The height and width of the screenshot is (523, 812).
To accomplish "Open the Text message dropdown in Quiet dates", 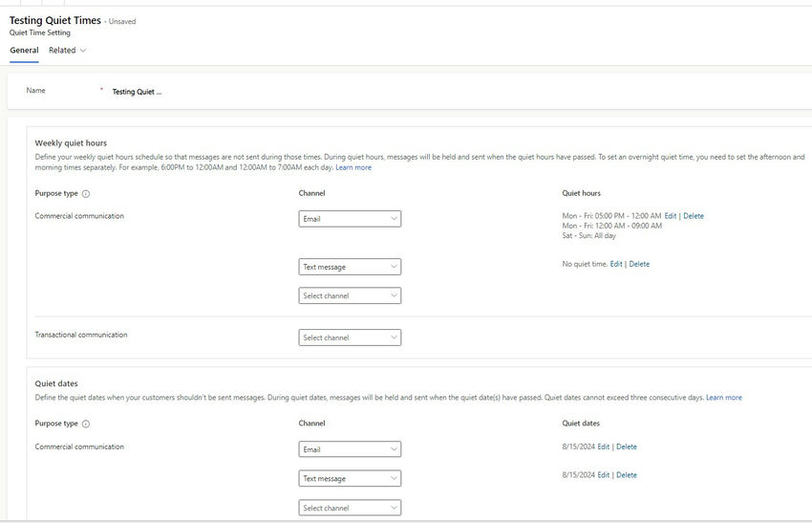I will coord(350,478).
